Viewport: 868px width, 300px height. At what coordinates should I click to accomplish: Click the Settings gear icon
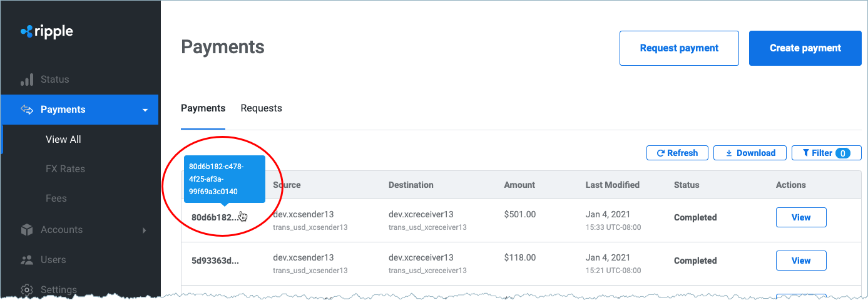[x=26, y=290]
